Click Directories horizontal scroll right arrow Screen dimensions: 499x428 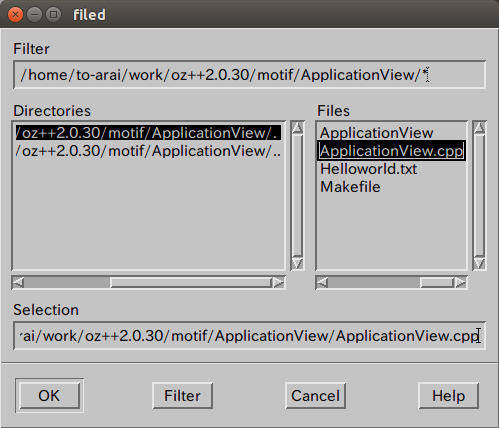278,283
